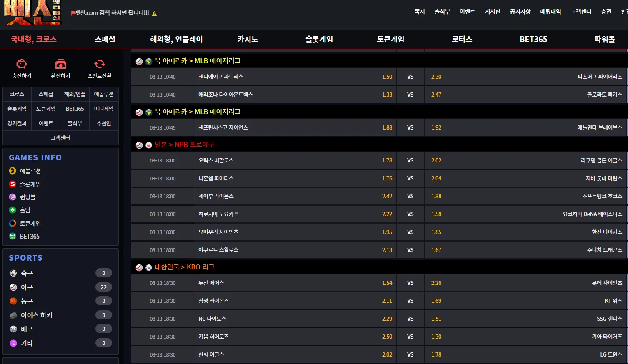Open the 로터스 main menu tab
628x364 pixels.
(x=462, y=39)
